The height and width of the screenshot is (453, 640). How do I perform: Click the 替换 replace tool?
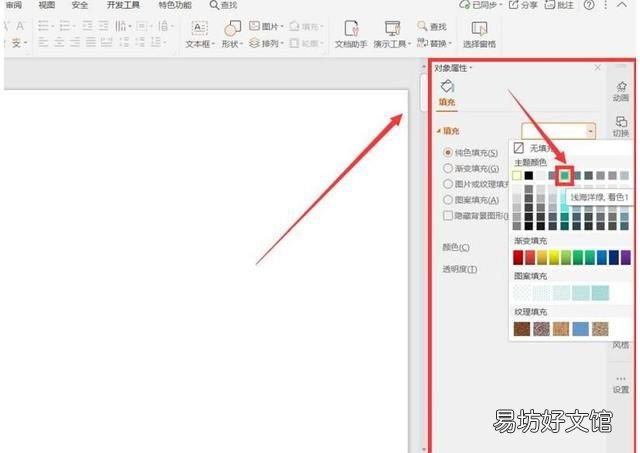[x=432, y=43]
